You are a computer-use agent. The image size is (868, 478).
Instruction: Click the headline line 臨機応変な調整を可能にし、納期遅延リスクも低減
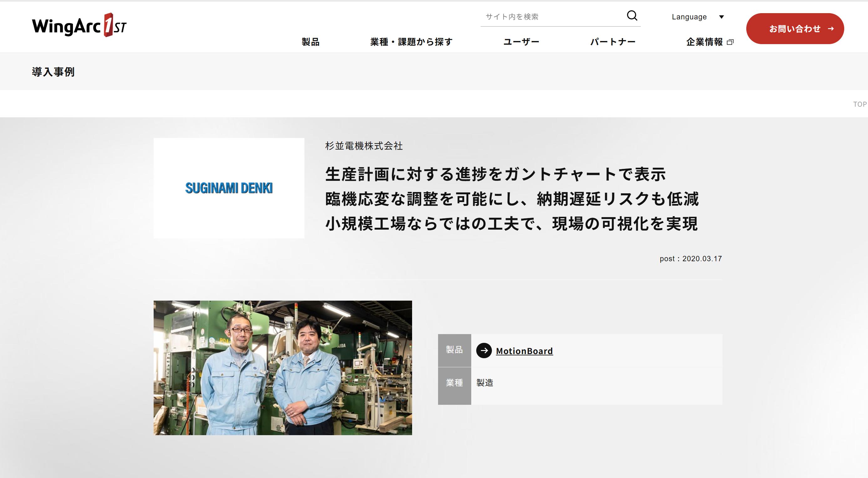[512, 199]
